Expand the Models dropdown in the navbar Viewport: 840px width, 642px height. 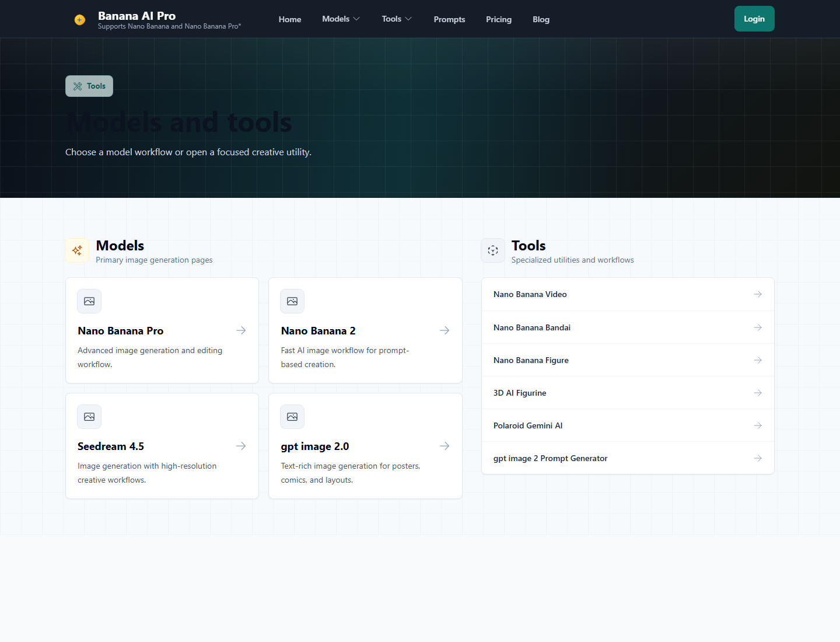(341, 19)
